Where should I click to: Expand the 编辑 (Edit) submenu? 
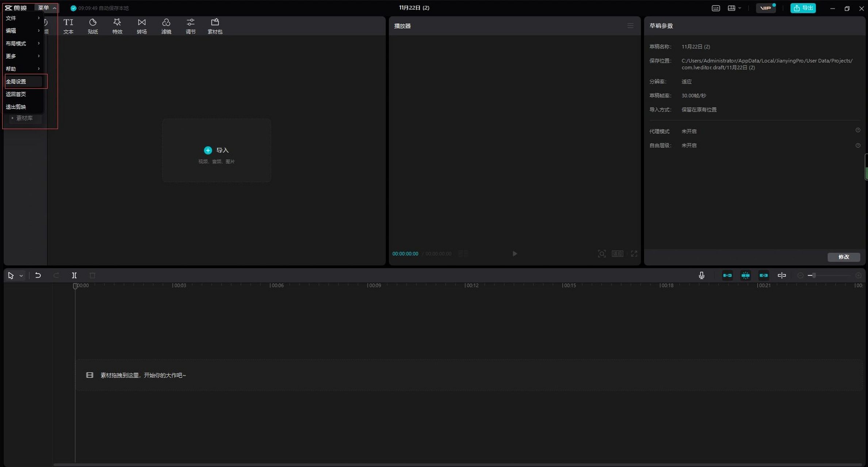coord(23,31)
